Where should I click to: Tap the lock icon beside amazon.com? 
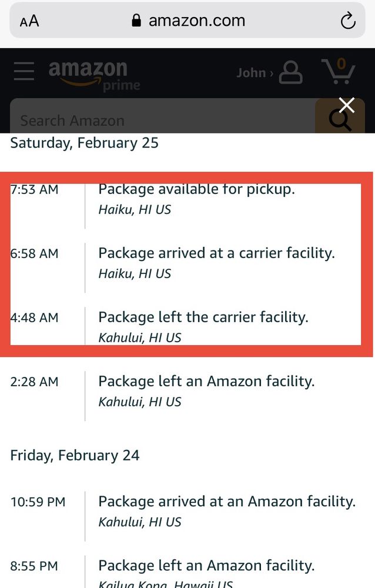pyautogui.click(x=137, y=21)
